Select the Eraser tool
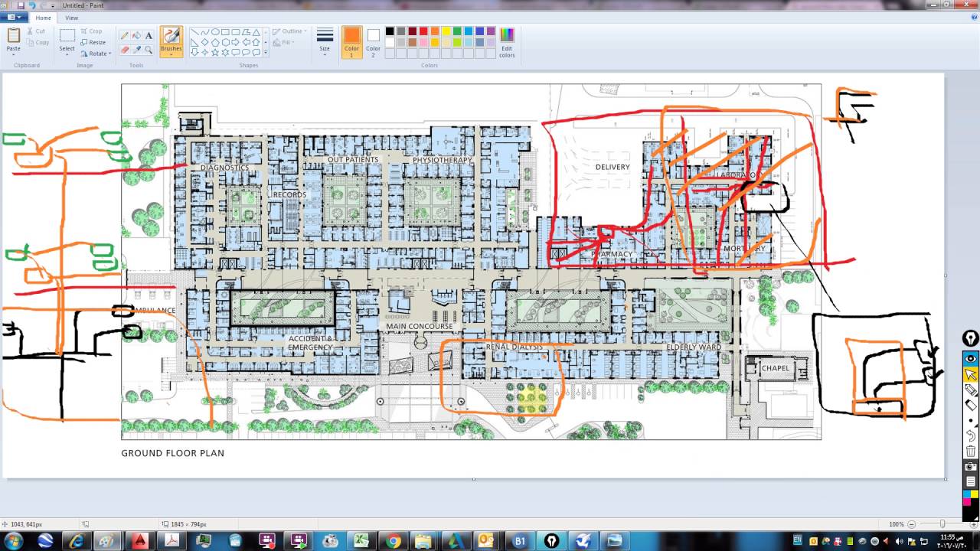This screenshot has height=551, width=980. click(124, 48)
